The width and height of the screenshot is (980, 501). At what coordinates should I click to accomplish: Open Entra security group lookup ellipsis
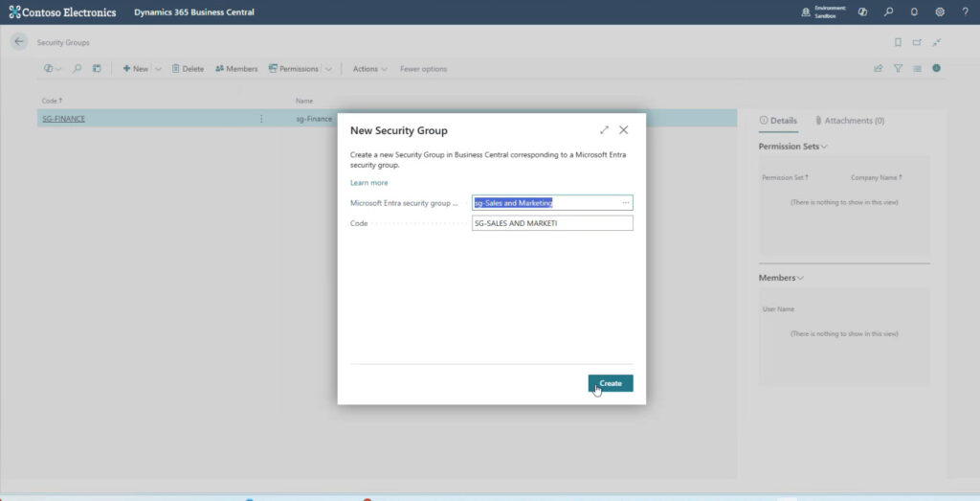(625, 203)
